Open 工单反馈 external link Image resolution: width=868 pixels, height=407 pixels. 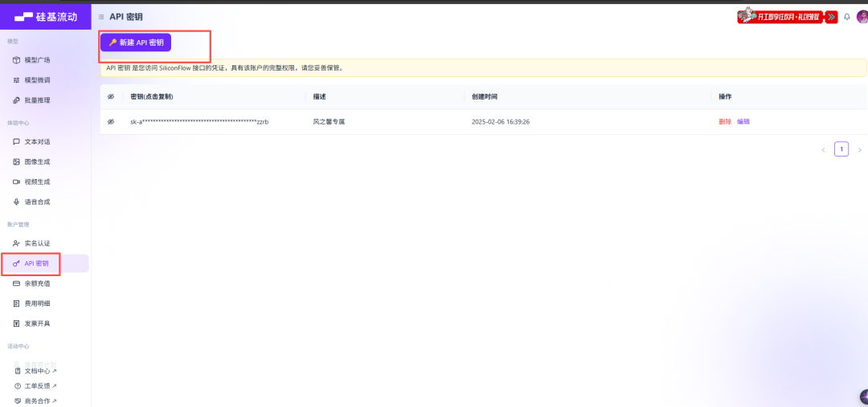coord(37,386)
